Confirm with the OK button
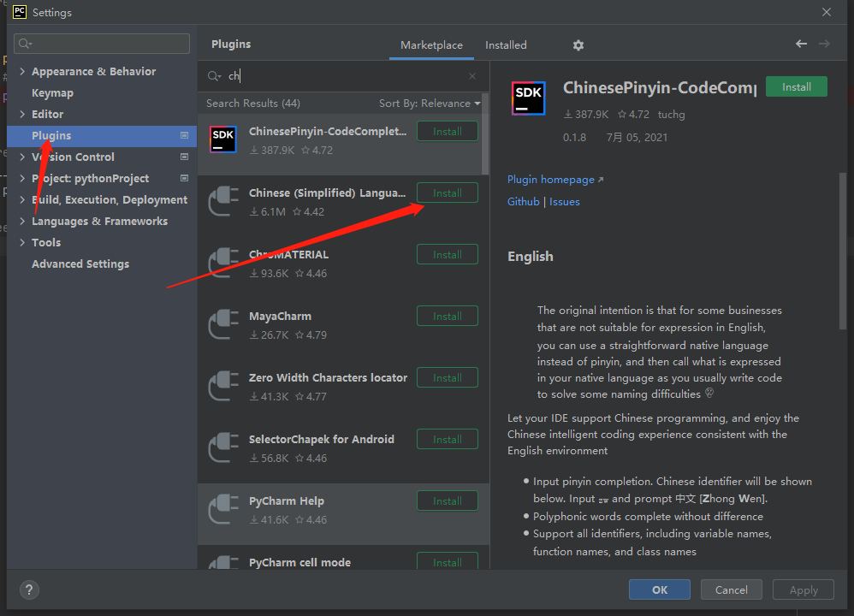The image size is (854, 616). click(660, 589)
